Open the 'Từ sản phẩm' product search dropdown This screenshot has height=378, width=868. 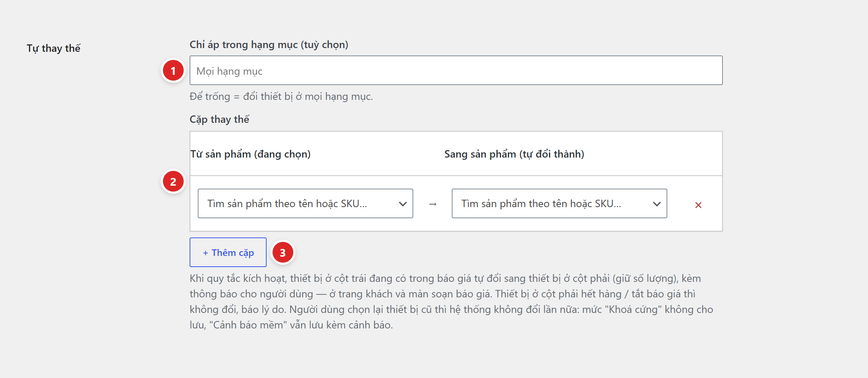tap(305, 203)
